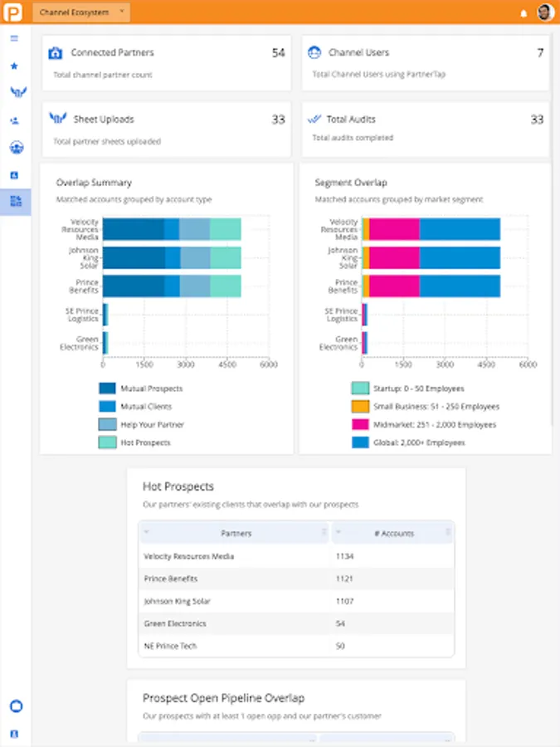Click the Total Audits checkmark icon
This screenshot has height=747, width=560.
[314, 120]
